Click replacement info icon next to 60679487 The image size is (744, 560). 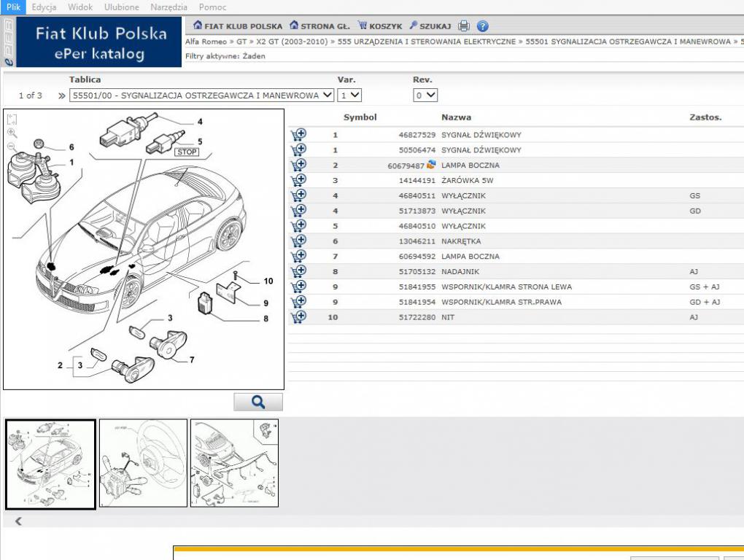point(431,165)
